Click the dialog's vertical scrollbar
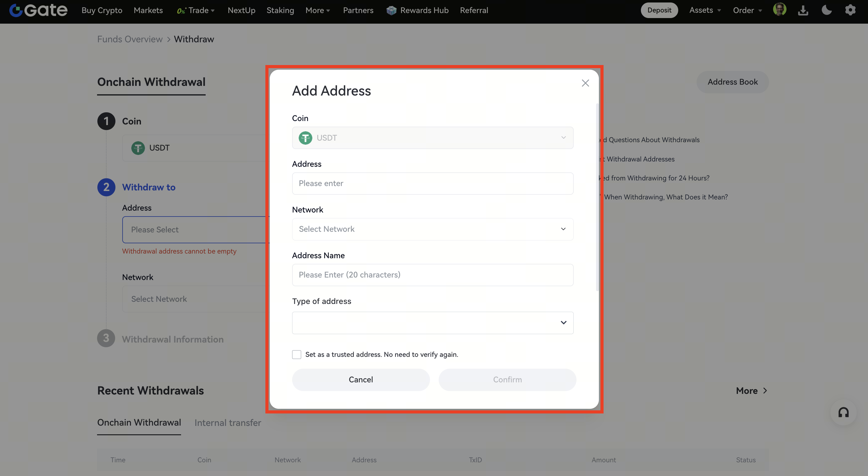This screenshot has width=868, height=476. point(597,197)
